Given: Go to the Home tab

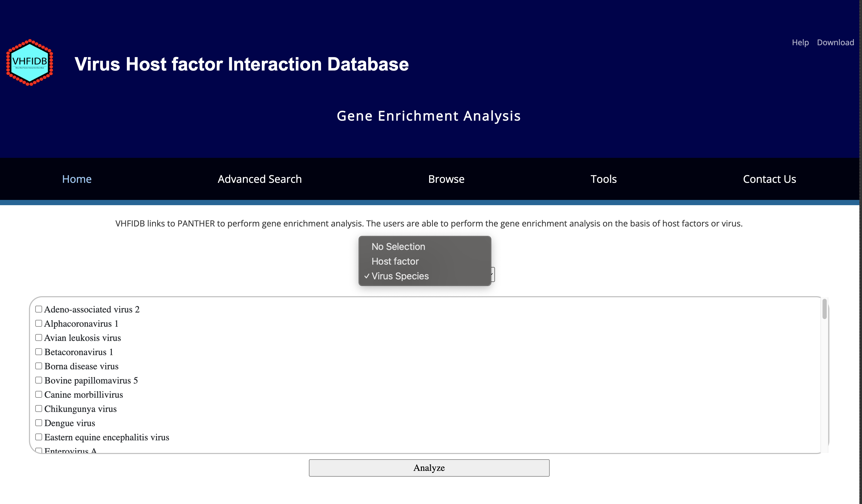Looking at the screenshot, I should pos(77,179).
